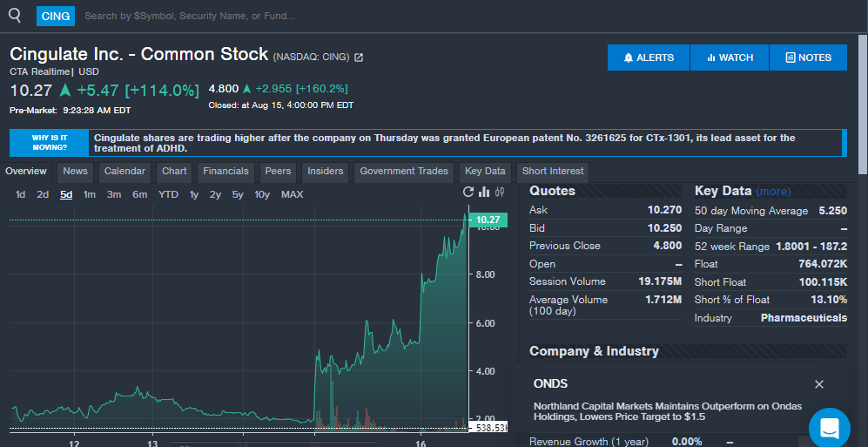Select the YTD chart range

coord(168,194)
